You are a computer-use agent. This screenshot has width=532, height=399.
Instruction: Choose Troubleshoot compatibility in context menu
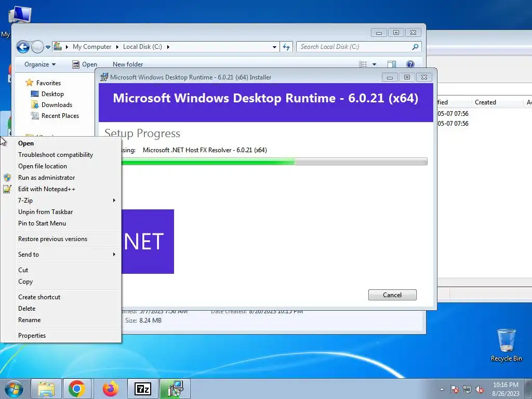56,155
